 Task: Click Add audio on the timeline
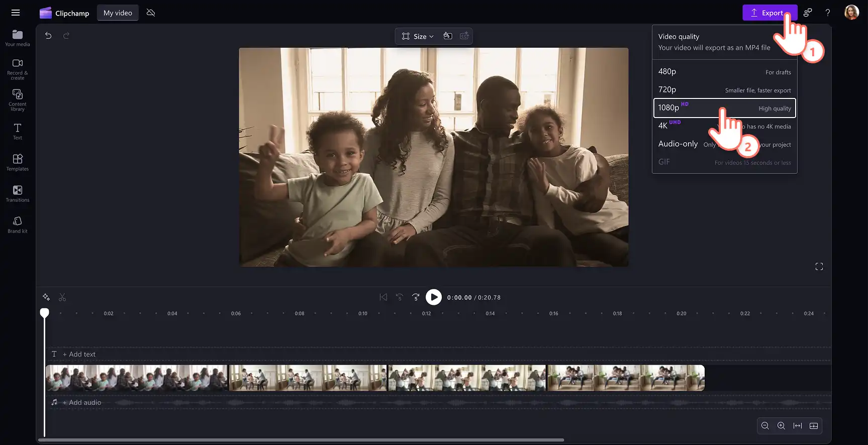(82, 402)
